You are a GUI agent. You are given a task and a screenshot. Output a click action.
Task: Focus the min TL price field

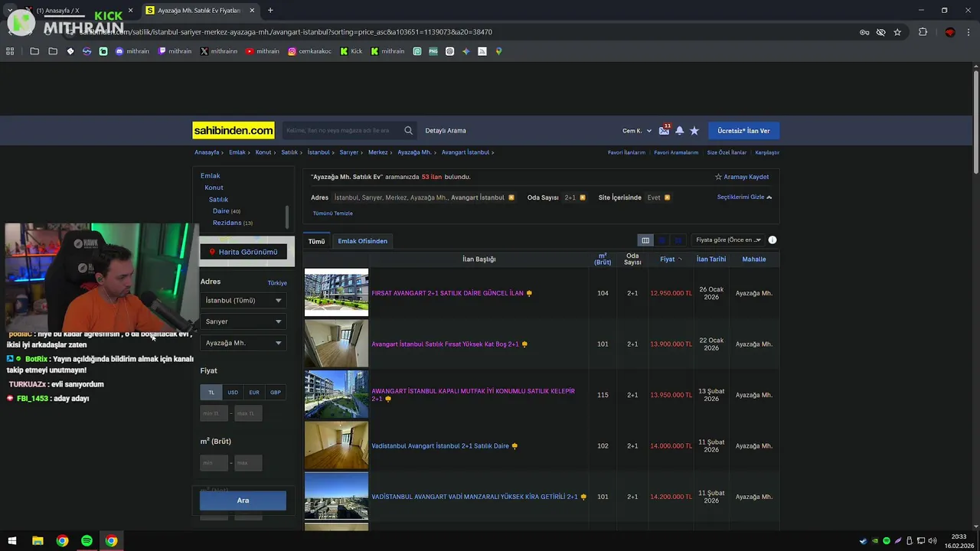pos(214,413)
